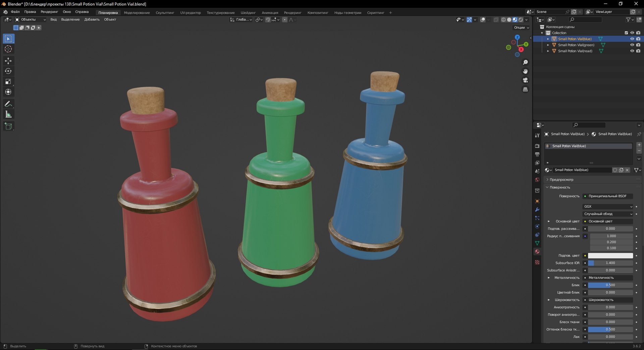Adjust the Блик 0.500 slider
644x350 pixels.
coord(610,285)
